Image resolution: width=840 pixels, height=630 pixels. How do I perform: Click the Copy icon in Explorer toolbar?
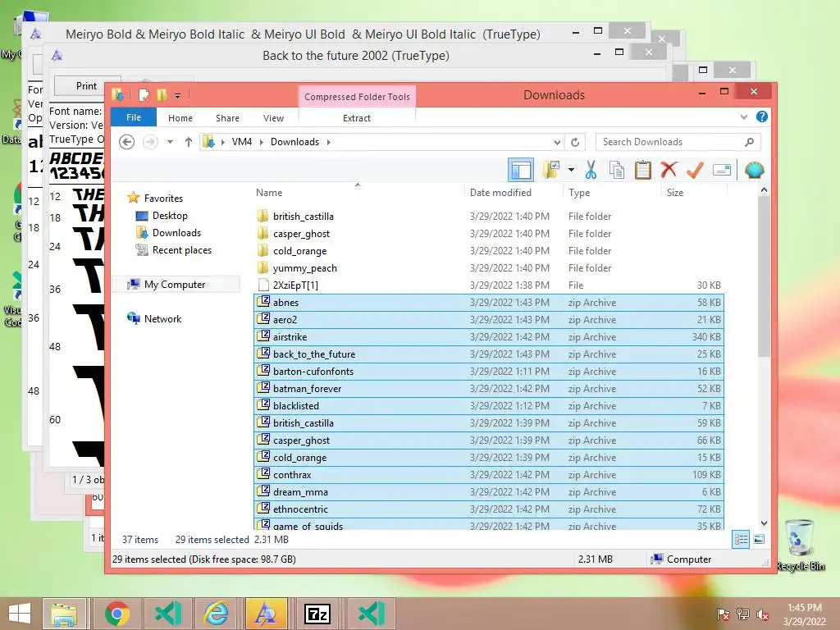coord(617,170)
